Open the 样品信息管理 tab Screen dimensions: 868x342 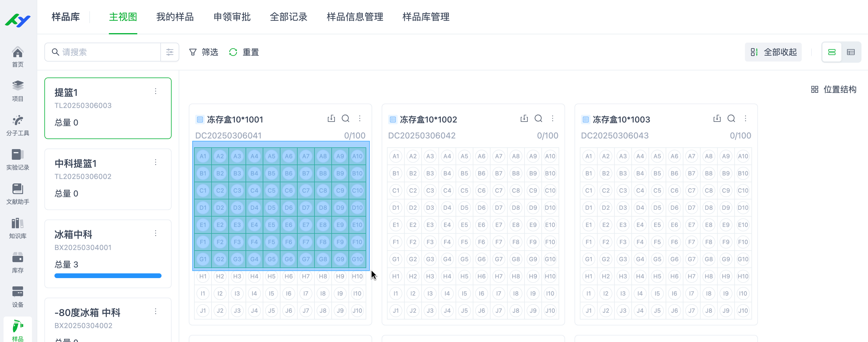tap(354, 17)
